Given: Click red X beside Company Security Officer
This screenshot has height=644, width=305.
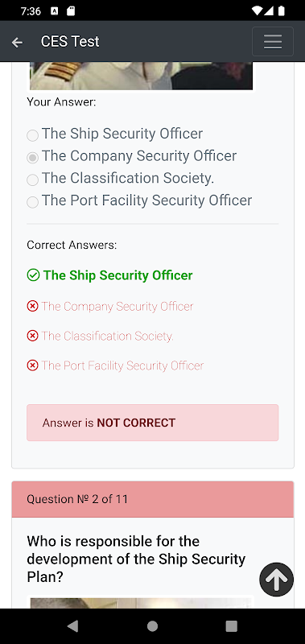Looking at the screenshot, I should 32,306.
